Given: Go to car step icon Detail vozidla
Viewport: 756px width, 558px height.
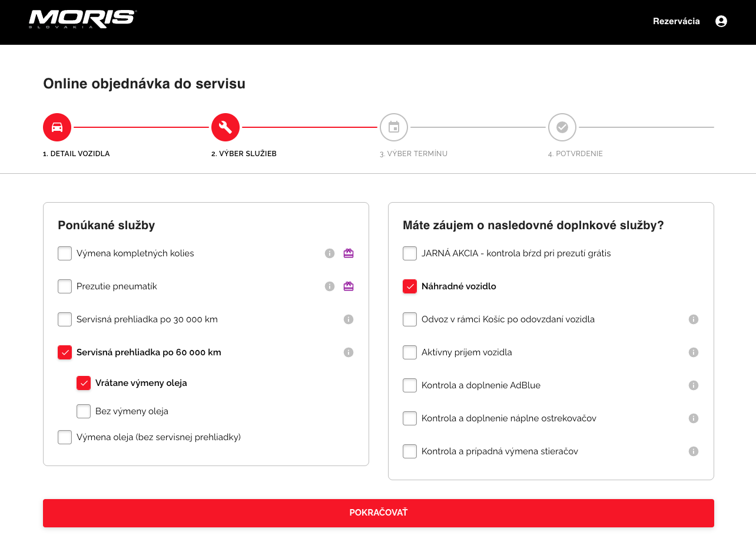Looking at the screenshot, I should (57, 127).
